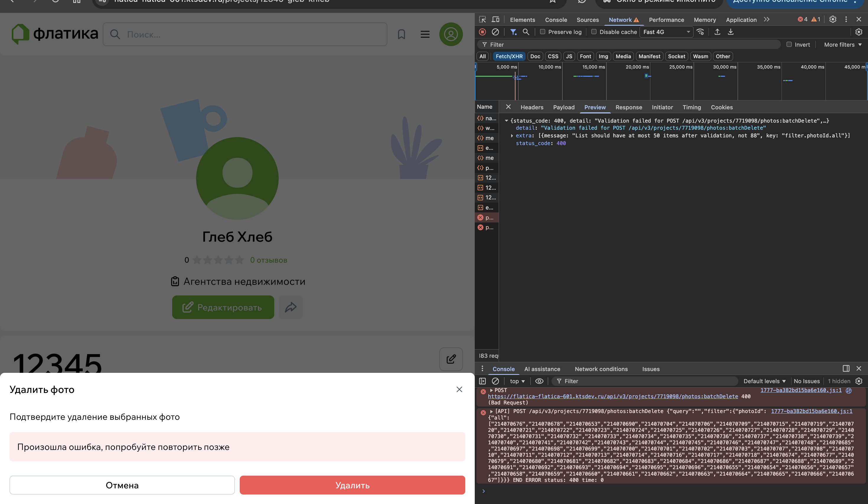The image size is (868, 504).
Task: Close the request details pane
Action: coord(508,107)
